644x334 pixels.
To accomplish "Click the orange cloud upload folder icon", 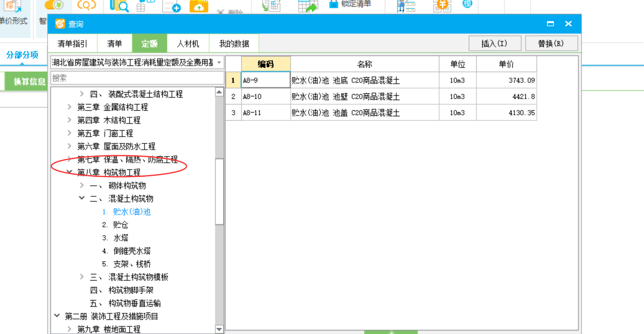I will pyautogui.click(x=199, y=6).
